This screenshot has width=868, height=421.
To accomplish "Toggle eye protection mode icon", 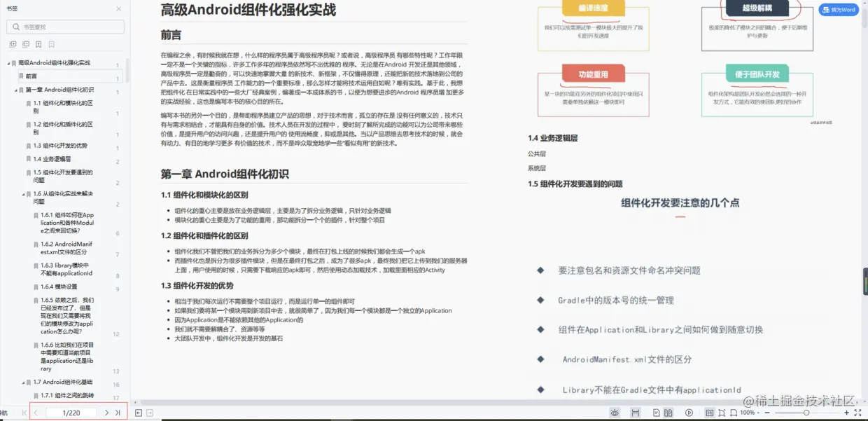I will 615,413.
